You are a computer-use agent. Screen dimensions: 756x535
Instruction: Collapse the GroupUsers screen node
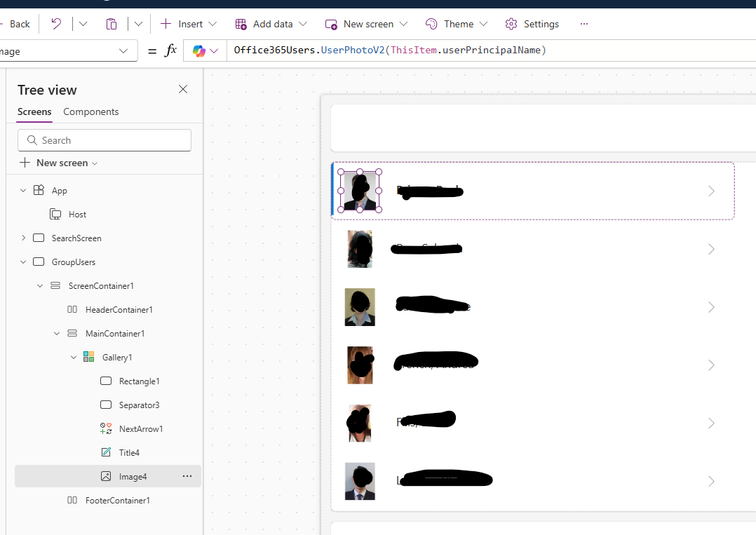[x=23, y=262]
